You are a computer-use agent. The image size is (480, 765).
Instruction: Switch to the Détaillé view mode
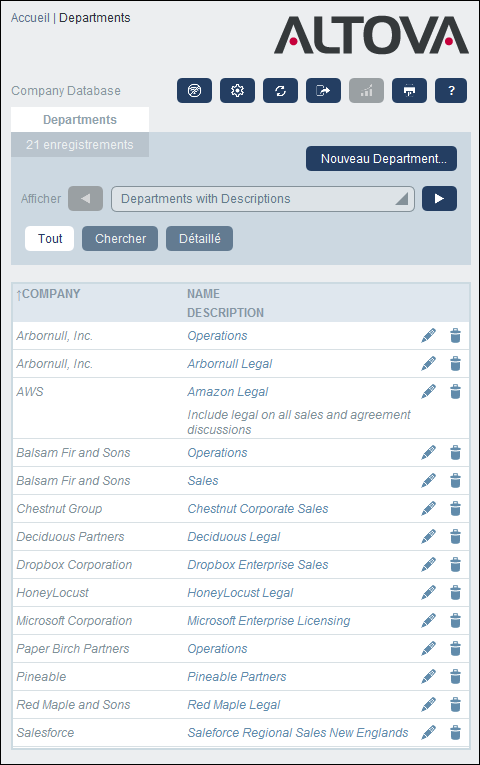(x=200, y=239)
